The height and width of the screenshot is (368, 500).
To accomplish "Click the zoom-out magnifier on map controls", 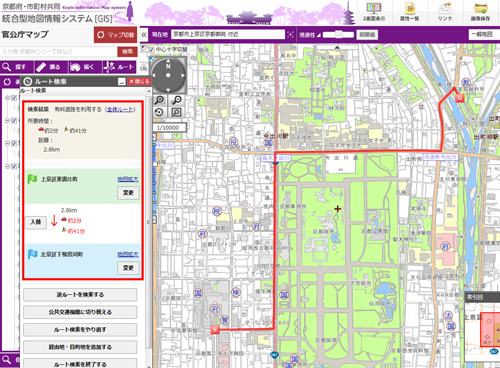I will [176, 100].
